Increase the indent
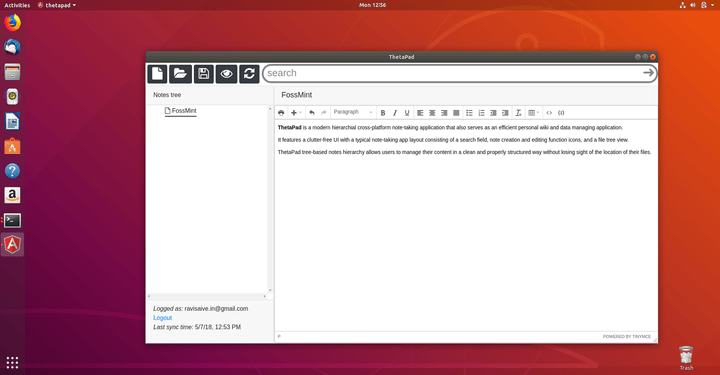The image size is (720, 375). 505,112
